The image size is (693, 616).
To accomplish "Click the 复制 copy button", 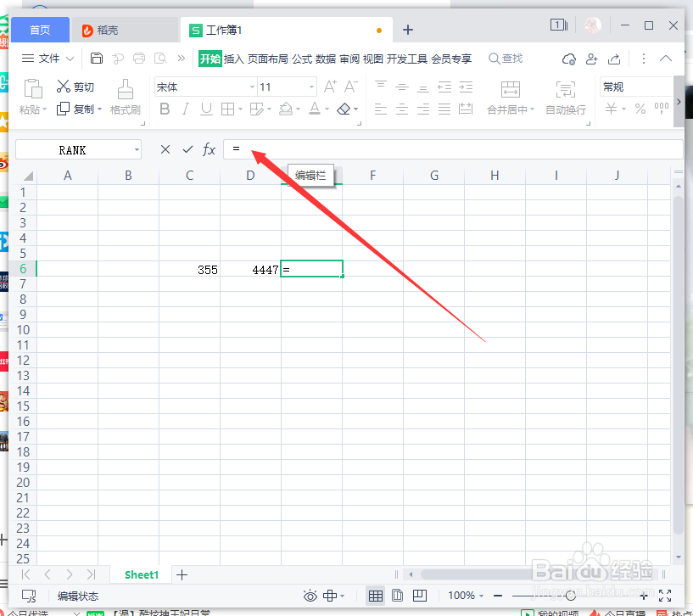I will point(75,109).
